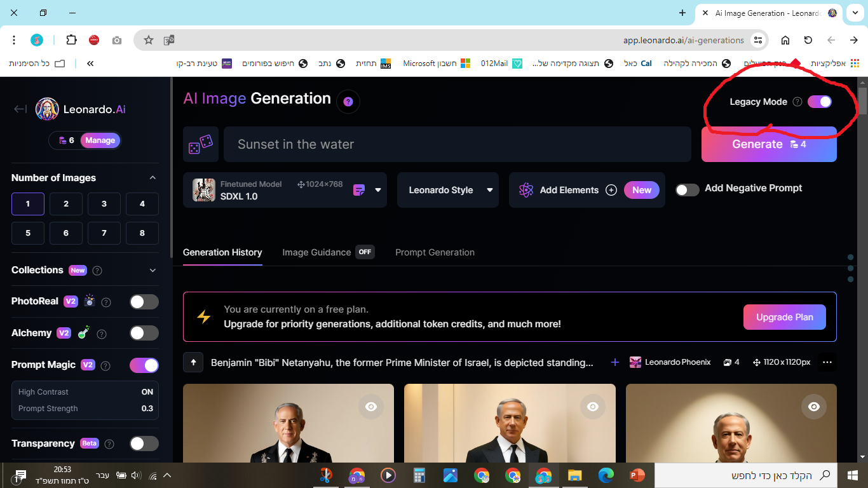Click the plus circle in Add Elements
The height and width of the screenshot is (488, 868).
coord(611,190)
